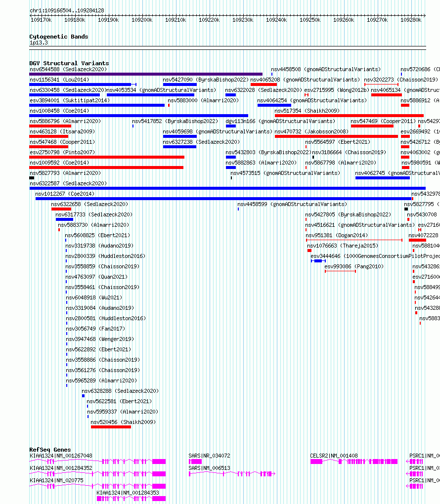This screenshot has height=504, width=440.
Task: Click the red nsv520456 variant bar
Action: click(x=111, y=427)
